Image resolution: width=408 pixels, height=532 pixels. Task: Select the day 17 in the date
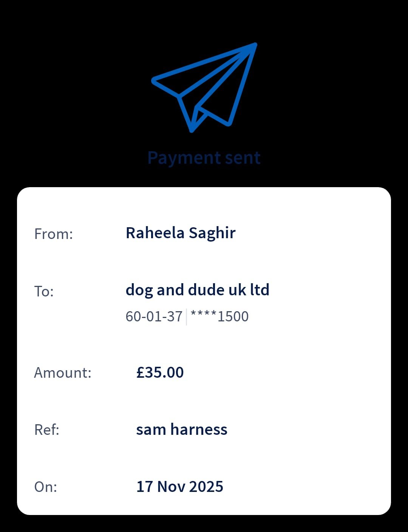144,487
